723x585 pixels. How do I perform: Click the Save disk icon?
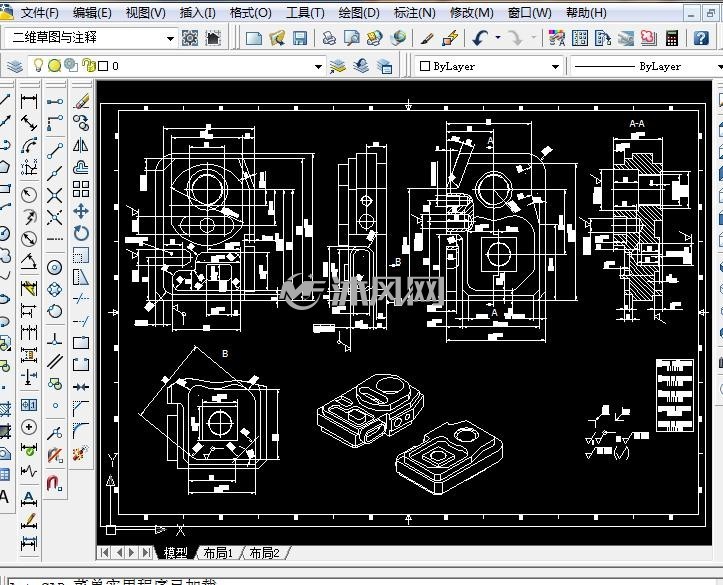(x=300, y=38)
